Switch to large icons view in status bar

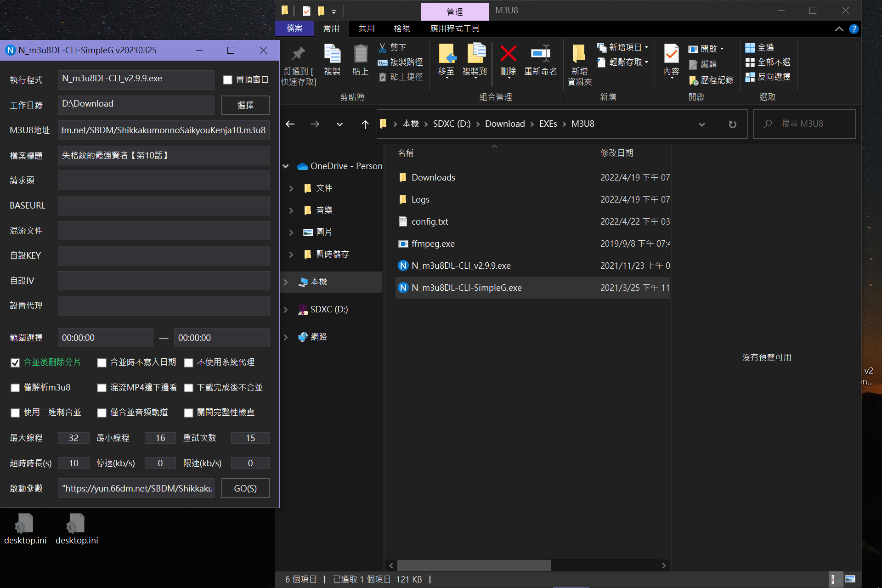pyautogui.click(x=850, y=579)
